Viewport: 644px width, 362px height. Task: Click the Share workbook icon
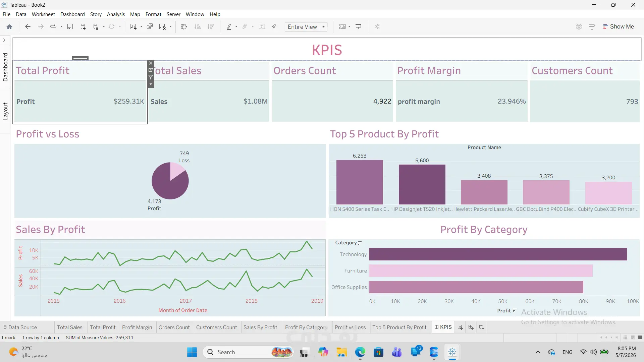pyautogui.click(x=377, y=27)
